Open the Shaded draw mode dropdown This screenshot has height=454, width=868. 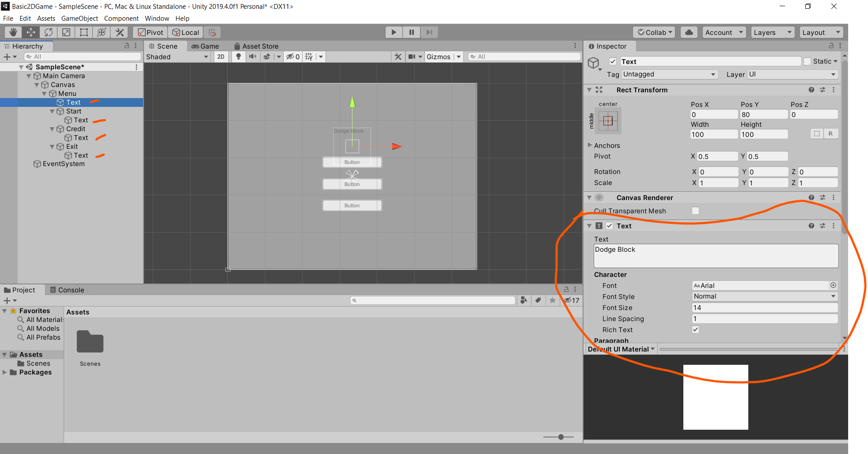click(177, 57)
